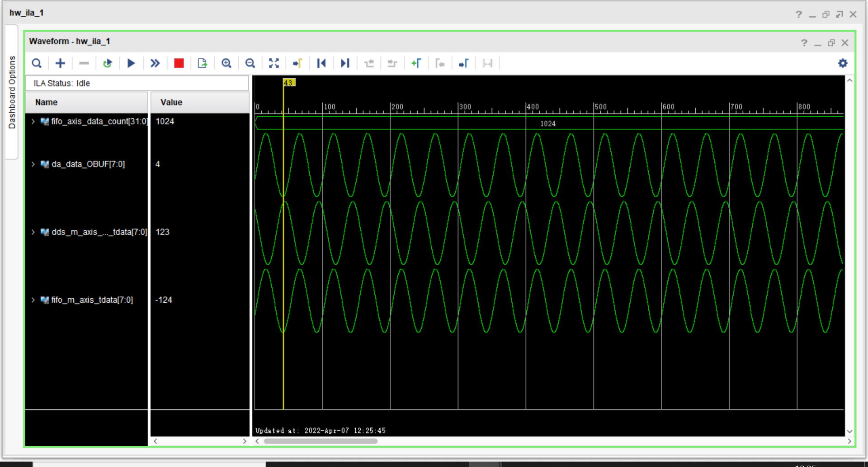This screenshot has width=868, height=467.
Task: Open Dashboard Options side tab
Action: click(x=12, y=92)
